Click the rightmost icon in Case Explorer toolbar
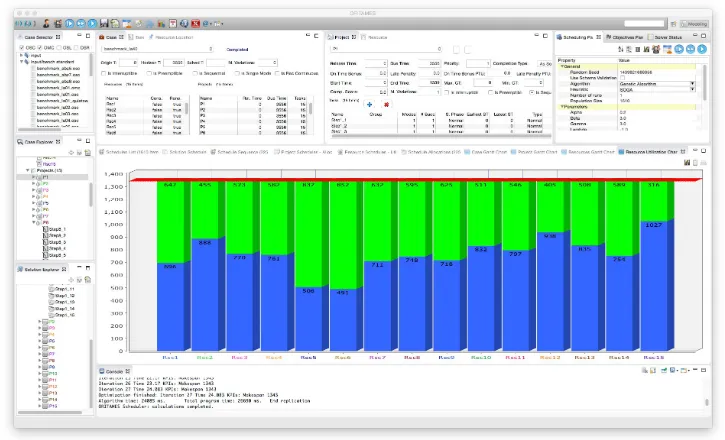 [87, 152]
